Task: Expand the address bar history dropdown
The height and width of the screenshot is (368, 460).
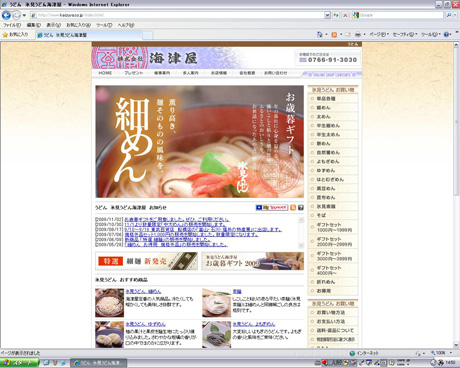Action: point(327,15)
